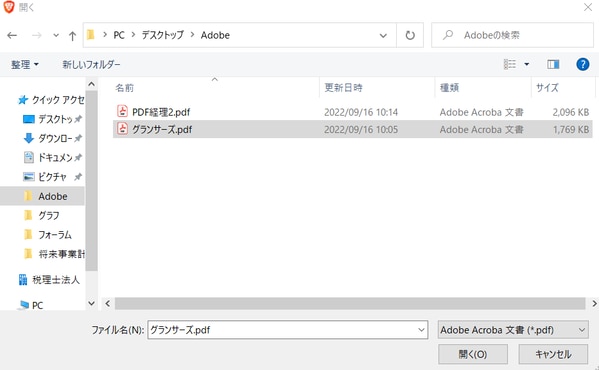Close the 開く dialog window
599x370 pixels.
(588, 7)
